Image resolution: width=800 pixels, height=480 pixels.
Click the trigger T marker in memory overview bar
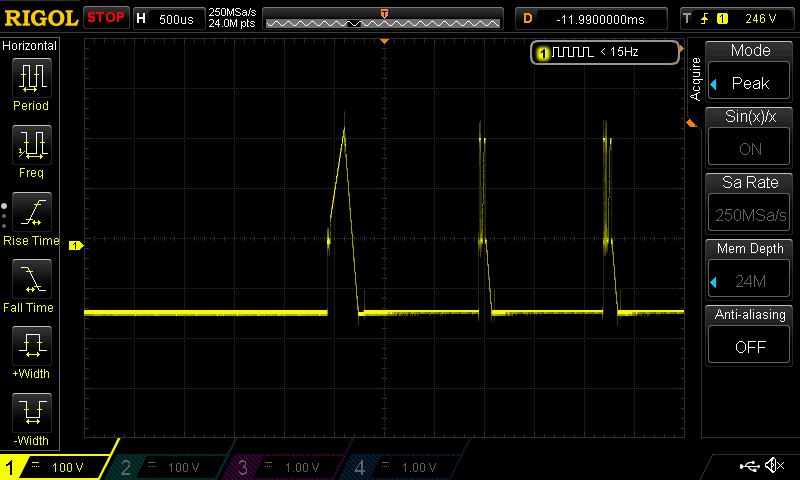tap(384, 13)
